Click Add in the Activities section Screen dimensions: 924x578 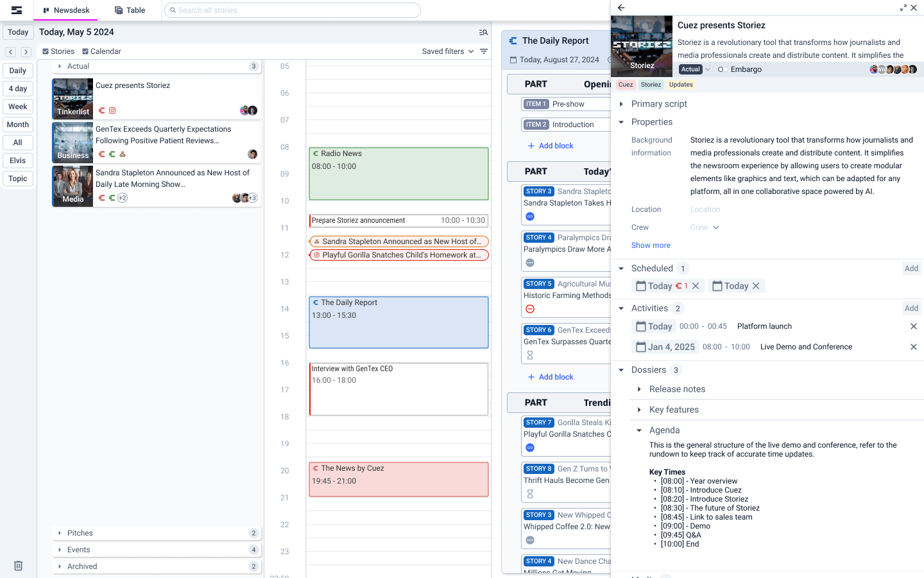(911, 308)
